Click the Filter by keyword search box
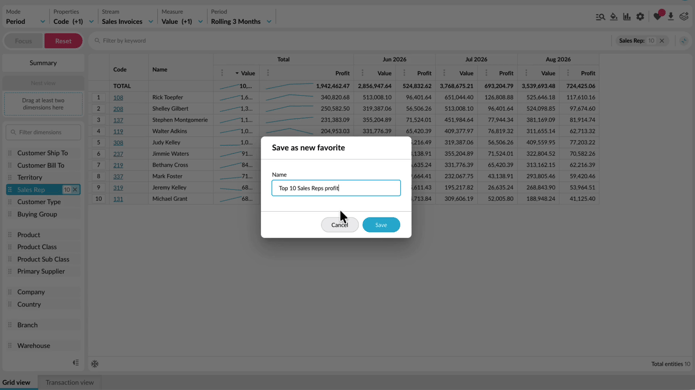The width and height of the screenshot is (695, 390). tap(350, 41)
